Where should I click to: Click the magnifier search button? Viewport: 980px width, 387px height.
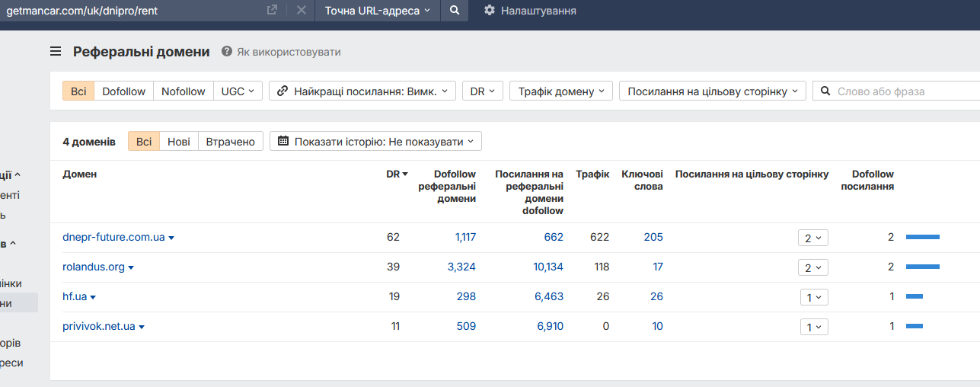tap(454, 11)
